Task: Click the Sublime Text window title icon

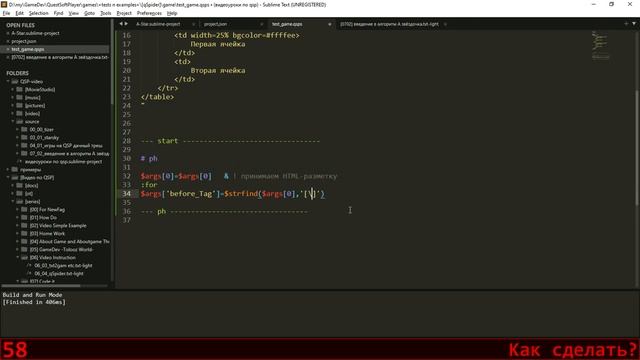Action: point(4,4)
